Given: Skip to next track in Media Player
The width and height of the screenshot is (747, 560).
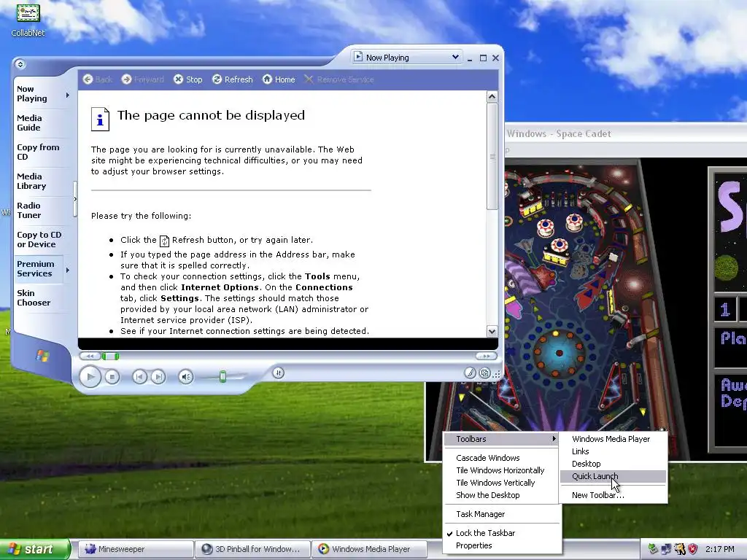Looking at the screenshot, I should click(158, 377).
